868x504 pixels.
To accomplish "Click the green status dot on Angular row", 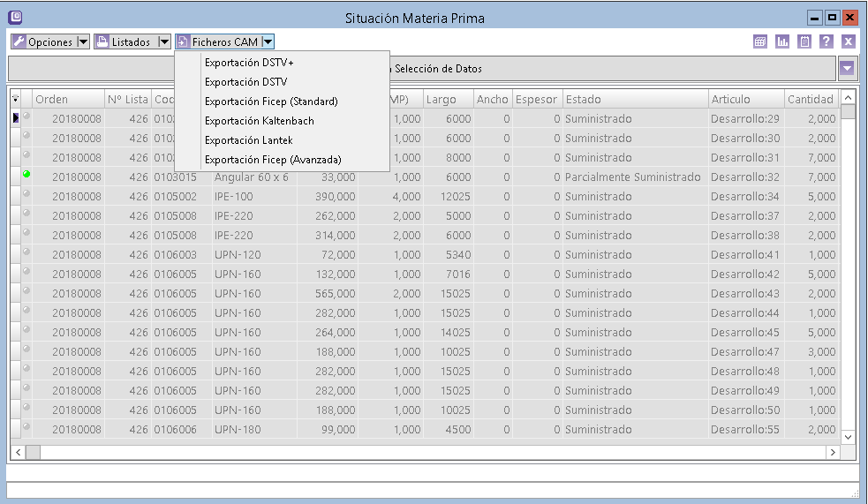I will tap(26, 177).
